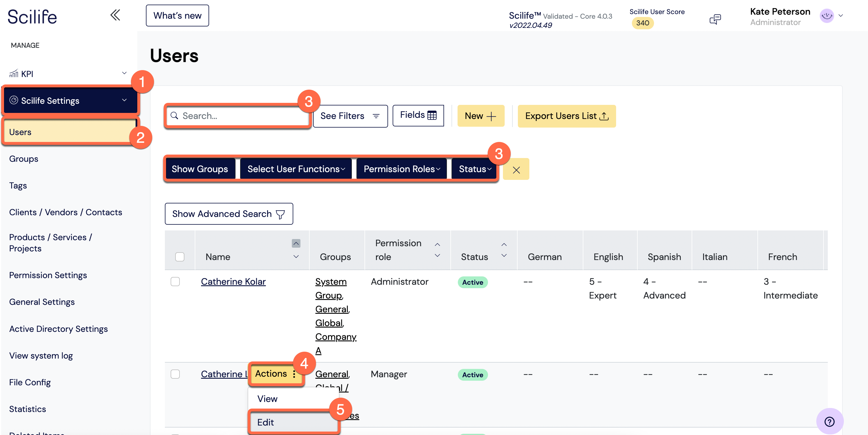Open the chat messages icon
This screenshot has width=868, height=435.
(x=715, y=19)
